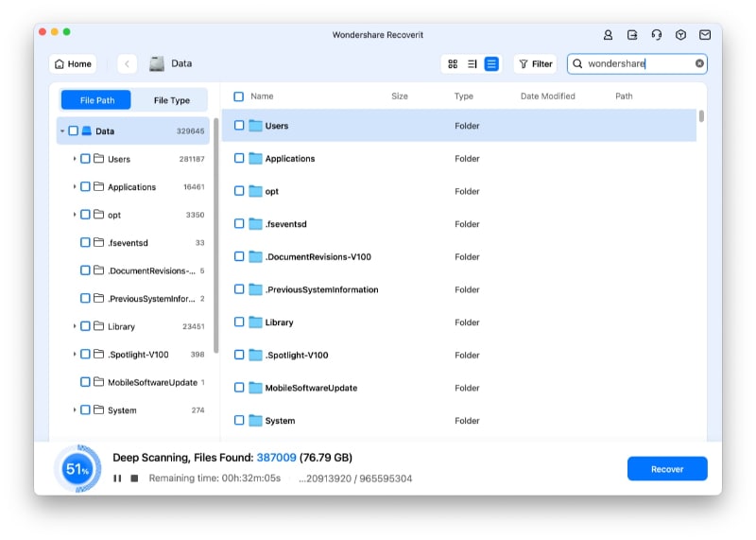The height and width of the screenshot is (540, 756).
Task: Check the Users row checkbox in file list
Action: pyautogui.click(x=239, y=126)
